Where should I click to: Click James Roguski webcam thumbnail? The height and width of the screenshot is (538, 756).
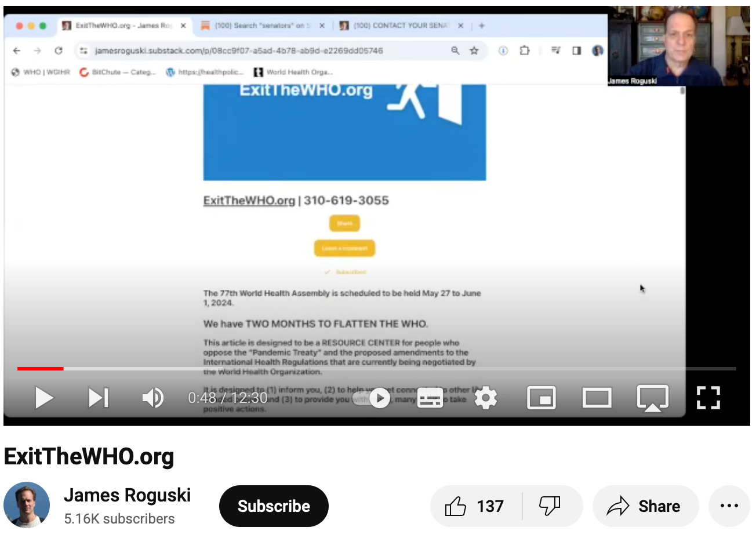pos(679,46)
